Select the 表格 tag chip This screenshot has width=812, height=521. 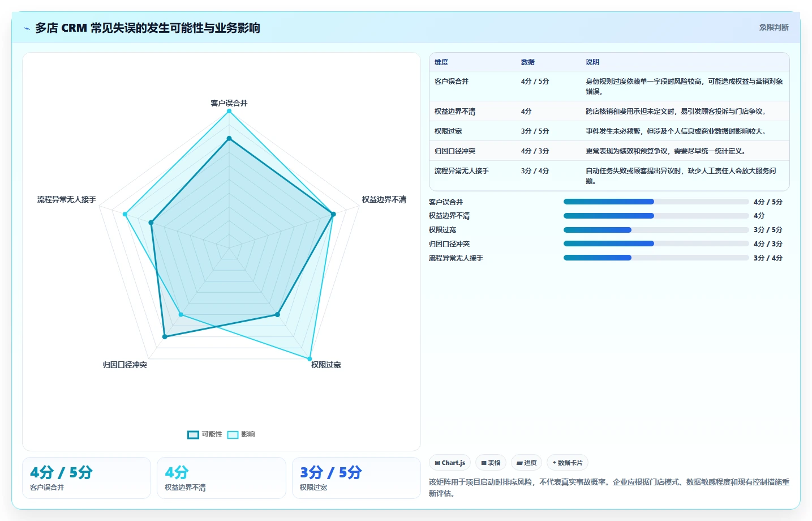pos(491,463)
